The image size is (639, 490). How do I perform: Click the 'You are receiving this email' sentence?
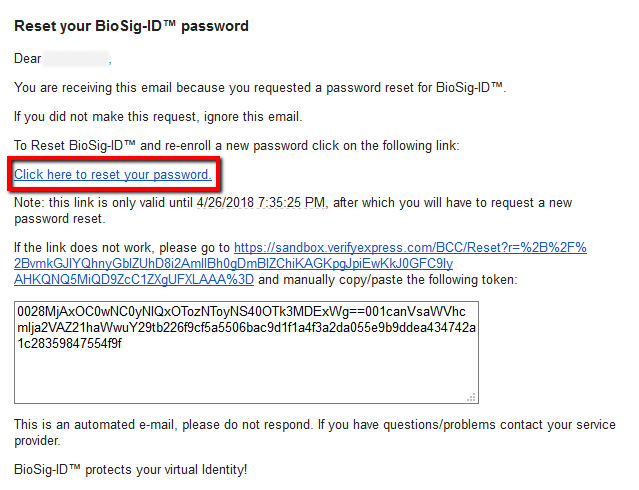(x=260, y=88)
